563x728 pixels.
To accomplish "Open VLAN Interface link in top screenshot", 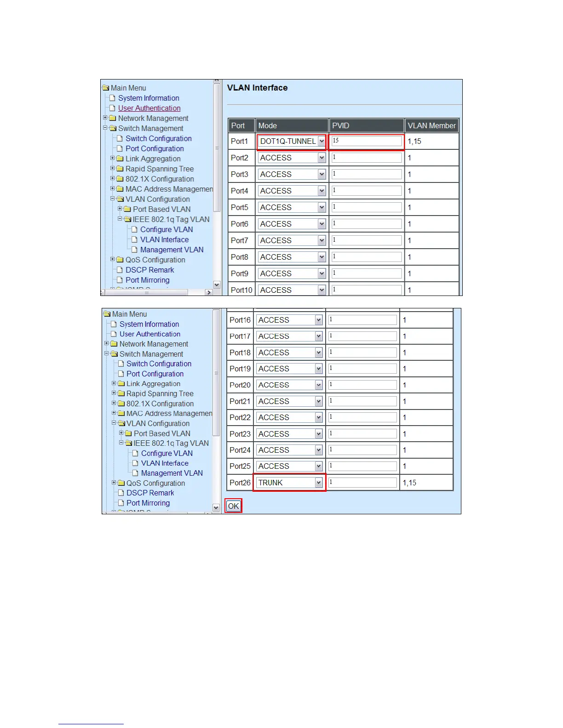I will pyautogui.click(x=164, y=239).
